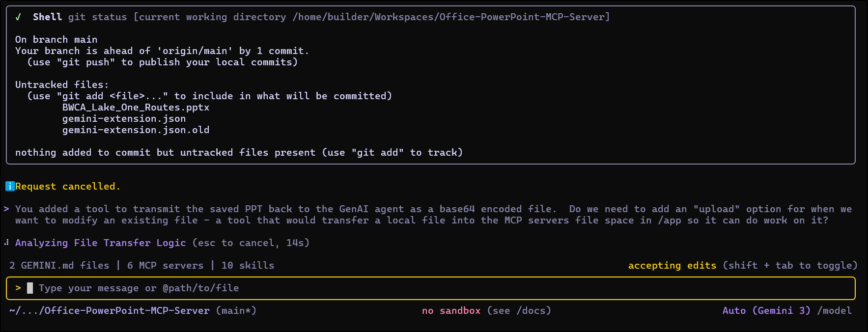868x332 pixels.
Task: Click the 6 MCP servers status item
Action: [x=165, y=265]
